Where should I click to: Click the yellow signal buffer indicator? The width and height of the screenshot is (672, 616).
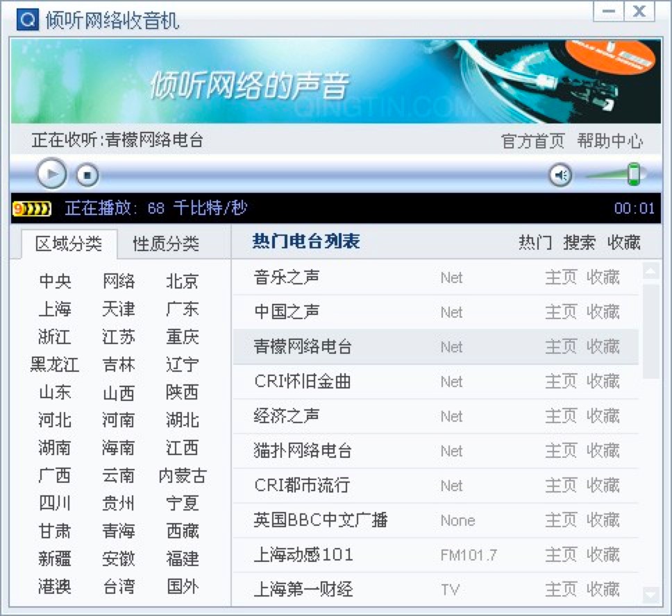pyautogui.click(x=32, y=209)
